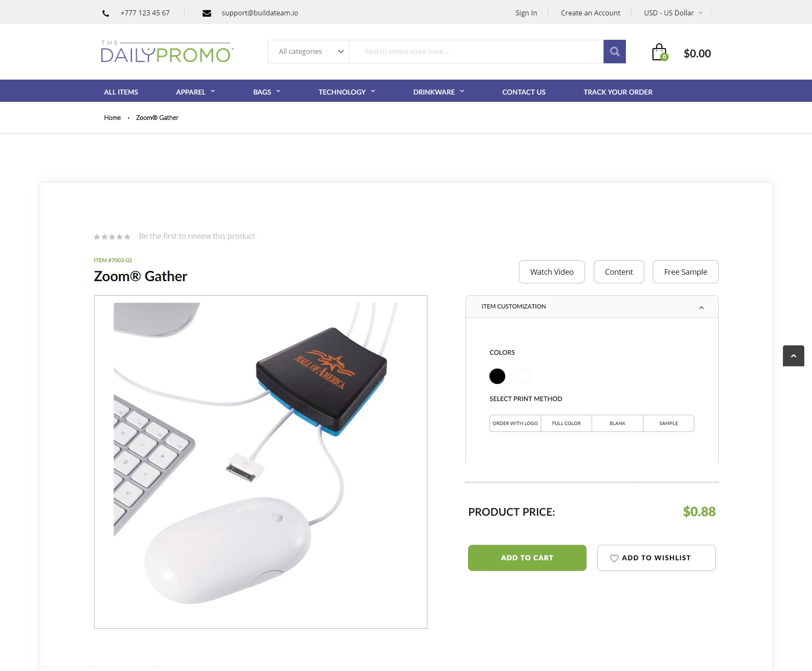
Task: Click the scroll-to-top arrow button
Action: click(x=794, y=356)
